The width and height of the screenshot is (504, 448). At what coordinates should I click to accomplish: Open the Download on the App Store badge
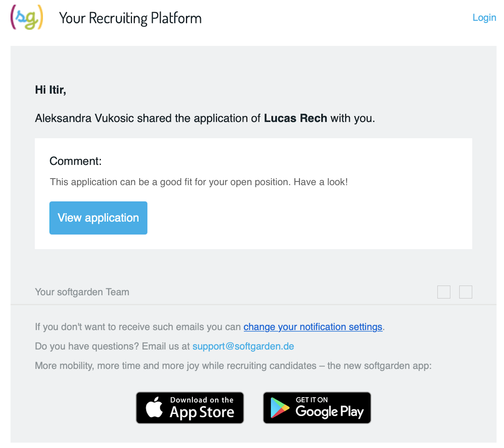190,408
